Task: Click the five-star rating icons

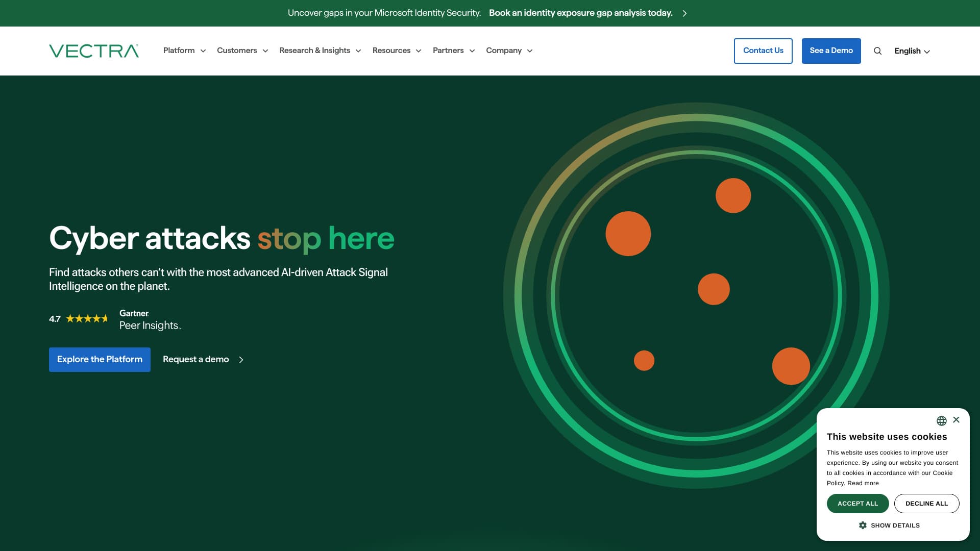Action: pyautogui.click(x=87, y=319)
